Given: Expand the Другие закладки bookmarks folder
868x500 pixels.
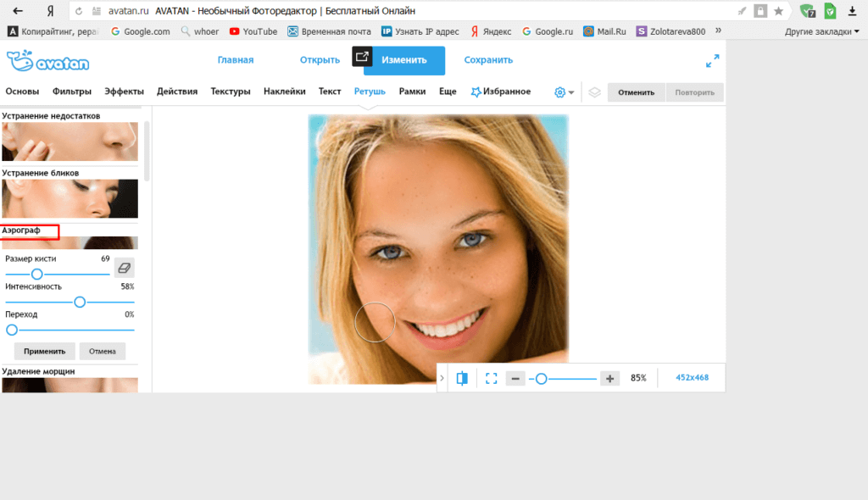Looking at the screenshot, I should pos(821,31).
